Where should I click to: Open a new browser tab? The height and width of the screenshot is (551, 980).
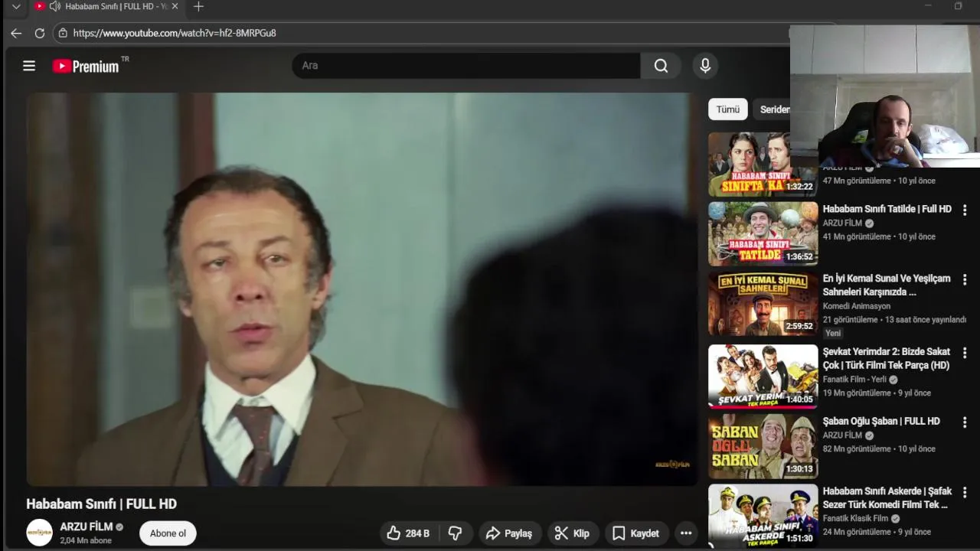coord(198,7)
